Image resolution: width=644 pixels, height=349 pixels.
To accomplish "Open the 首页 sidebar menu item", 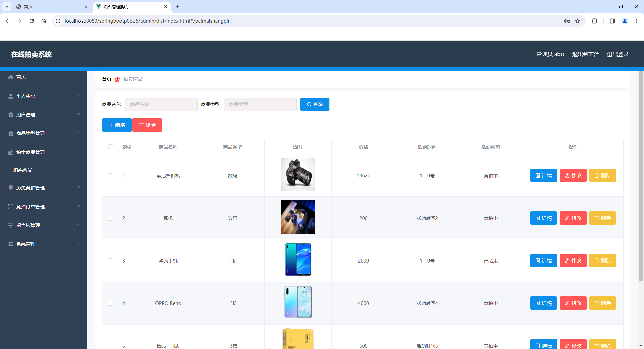I will (x=44, y=77).
